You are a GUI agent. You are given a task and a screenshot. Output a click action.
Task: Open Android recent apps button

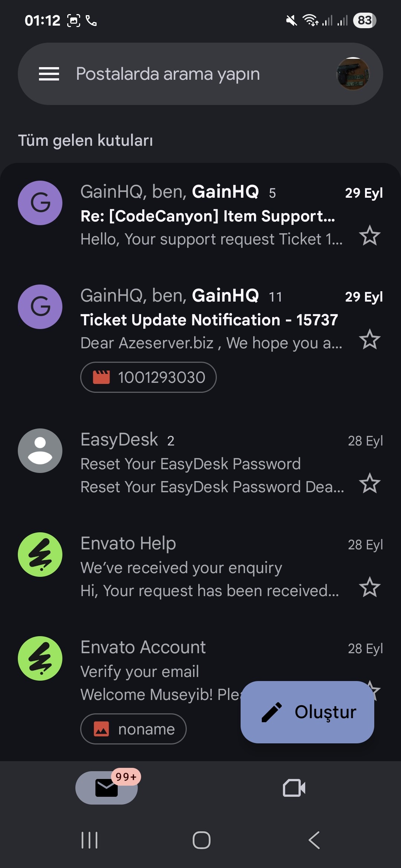point(89,840)
